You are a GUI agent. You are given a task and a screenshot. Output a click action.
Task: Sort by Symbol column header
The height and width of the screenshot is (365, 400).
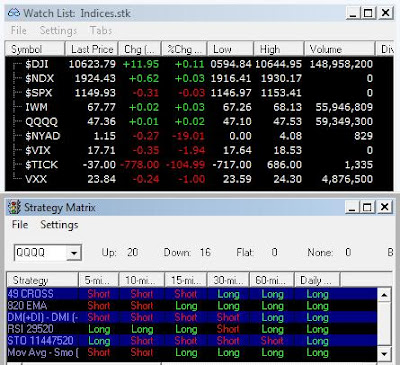click(x=35, y=49)
